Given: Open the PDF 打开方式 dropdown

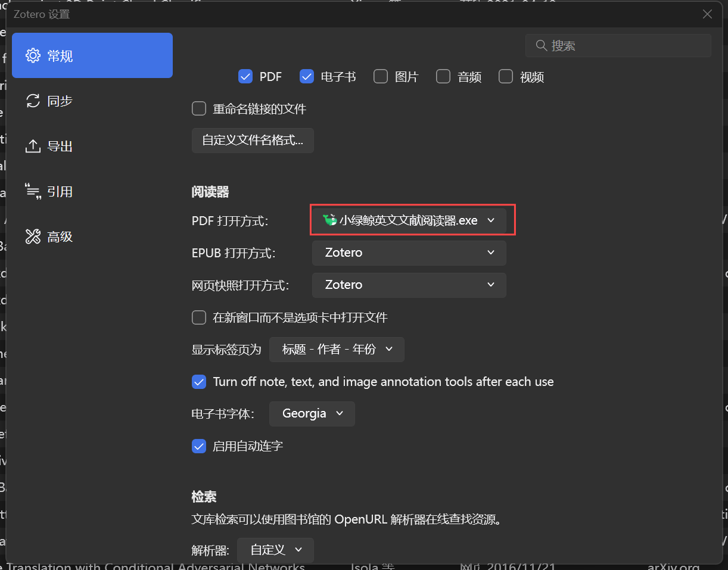Looking at the screenshot, I should [x=409, y=220].
